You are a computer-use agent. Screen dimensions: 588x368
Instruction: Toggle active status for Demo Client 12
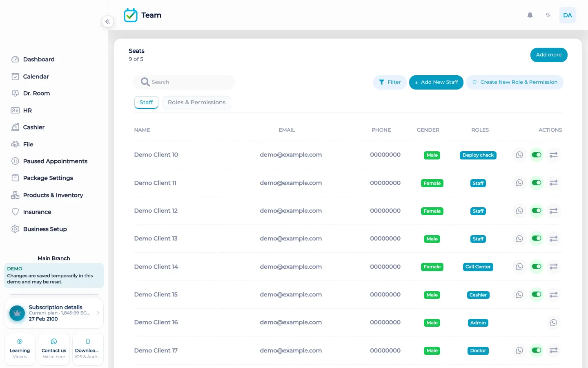[537, 211]
